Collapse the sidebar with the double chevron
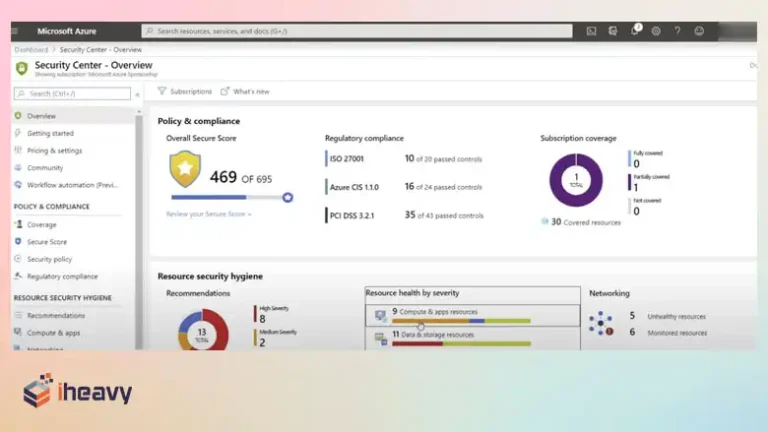Image resolution: width=768 pixels, height=432 pixels. [x=138, y=94]
